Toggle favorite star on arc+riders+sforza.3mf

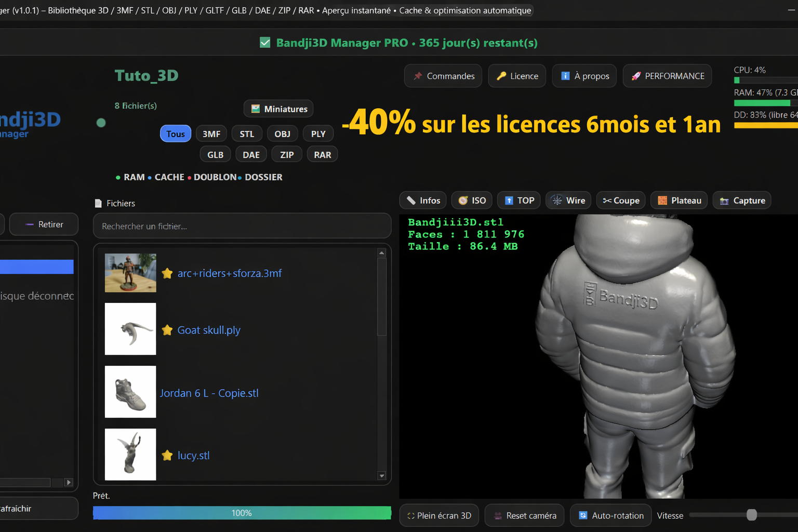167,273
